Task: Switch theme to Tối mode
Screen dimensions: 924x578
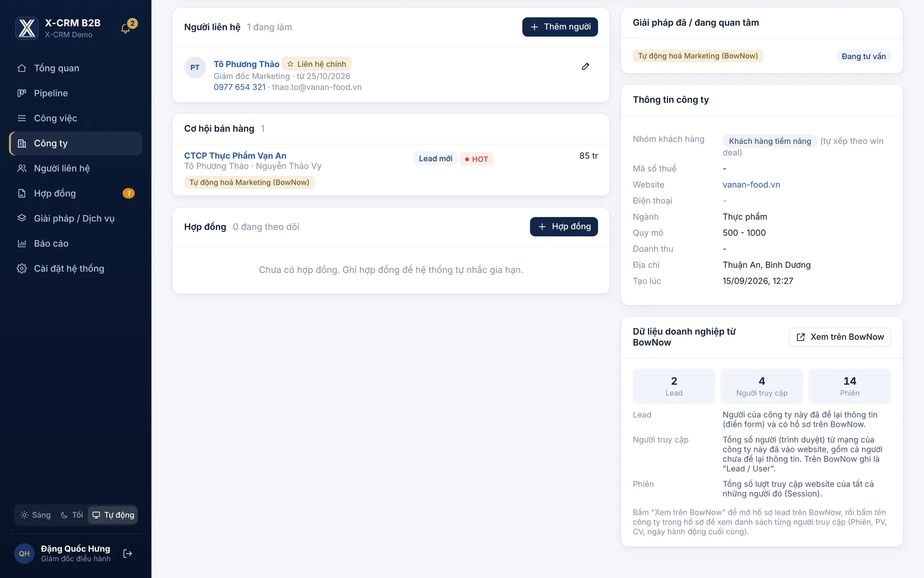Action: 72,515
